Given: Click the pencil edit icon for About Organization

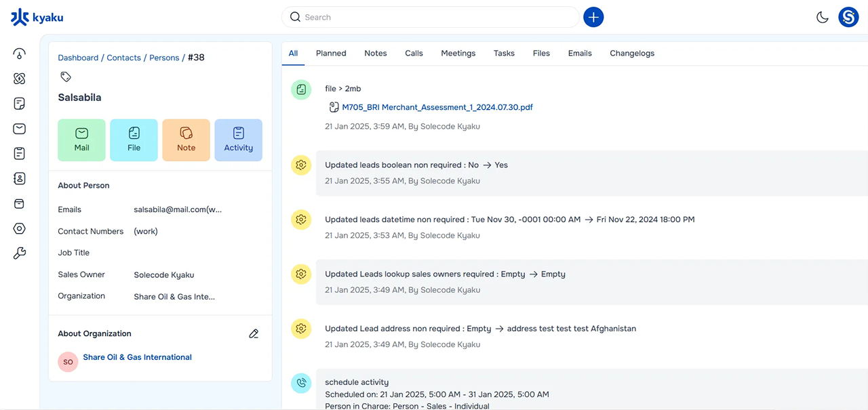Looking at the screenshot, I should coord(254,333).
